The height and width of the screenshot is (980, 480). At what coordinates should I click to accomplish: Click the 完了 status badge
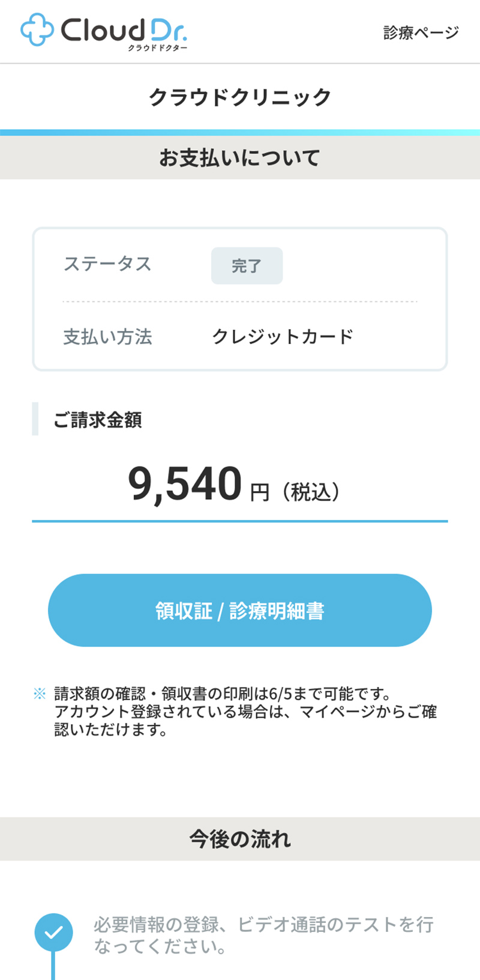(247, 265)
